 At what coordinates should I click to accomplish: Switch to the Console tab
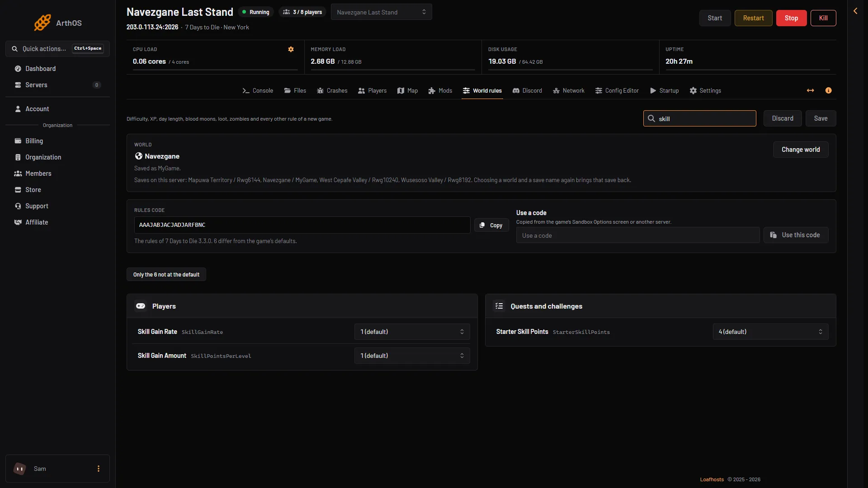[258, 90]
